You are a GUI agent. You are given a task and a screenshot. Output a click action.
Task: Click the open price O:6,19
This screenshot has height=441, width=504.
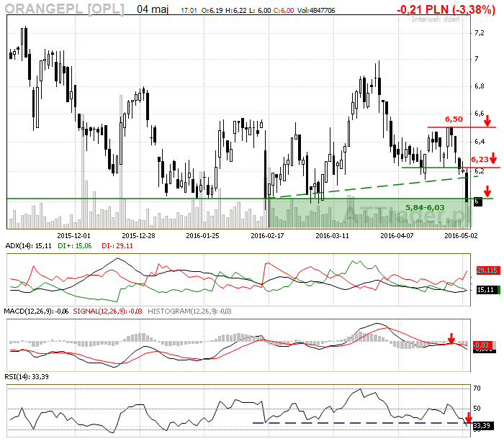tap(212, 11)
